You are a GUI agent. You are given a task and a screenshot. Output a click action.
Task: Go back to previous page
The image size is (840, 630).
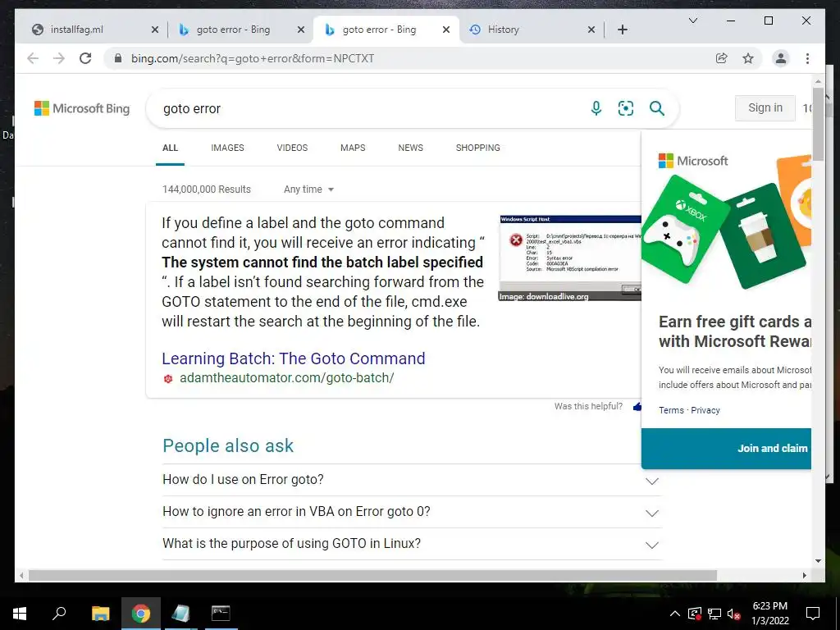pyautogui.click(x=33, y=58)
